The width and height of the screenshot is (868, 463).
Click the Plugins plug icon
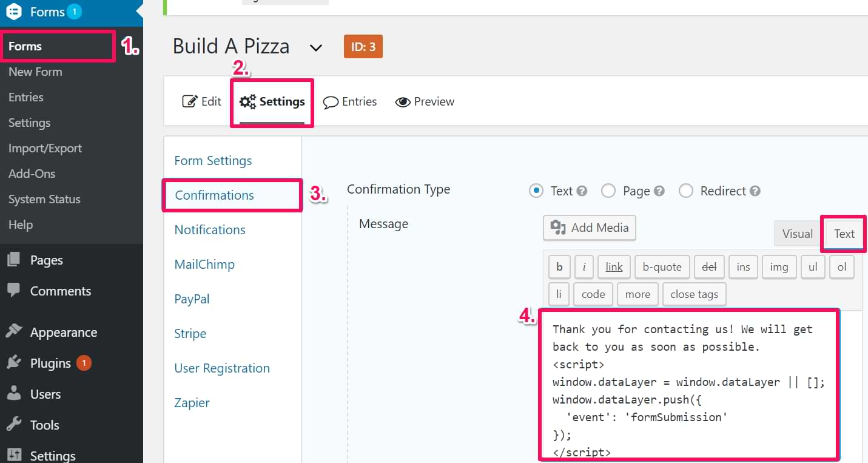(x=13, y=363)
